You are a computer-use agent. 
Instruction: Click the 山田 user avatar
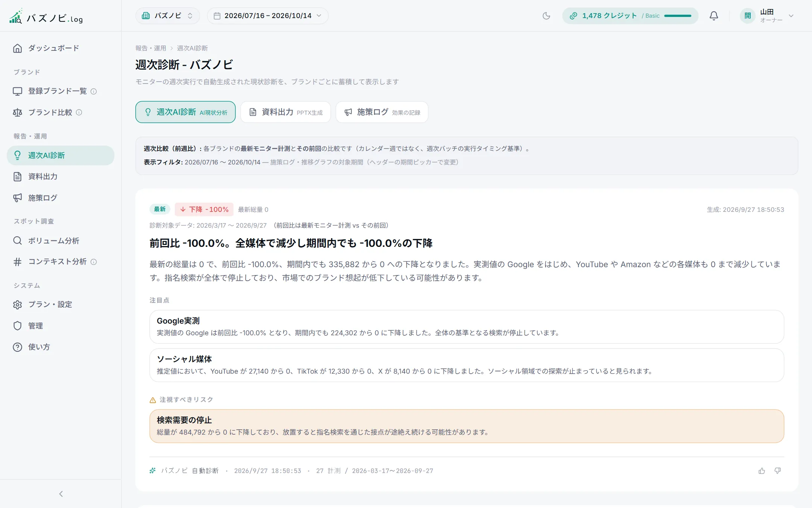click(x=748, y=16)
